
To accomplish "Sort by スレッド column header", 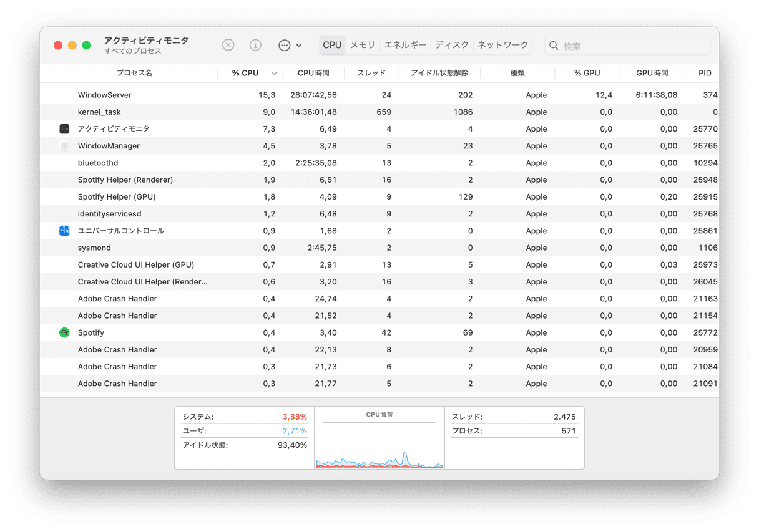I will [371, 73].
